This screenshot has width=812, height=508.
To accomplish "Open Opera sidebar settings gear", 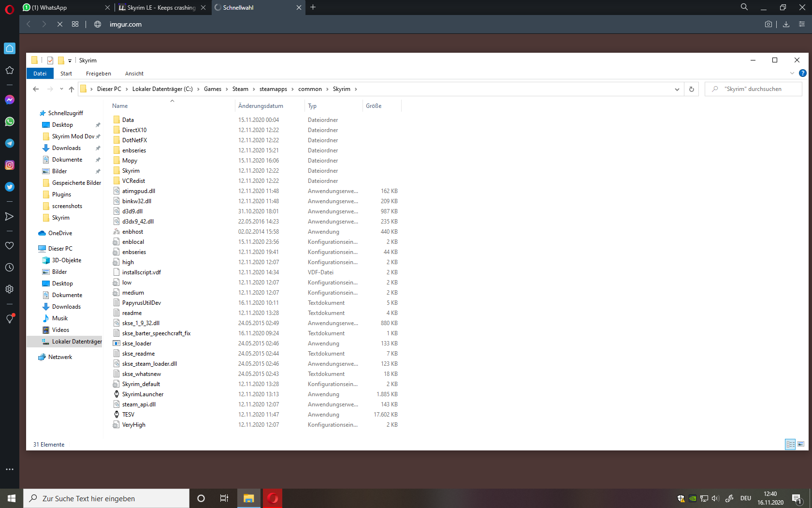I will [10, 289].
